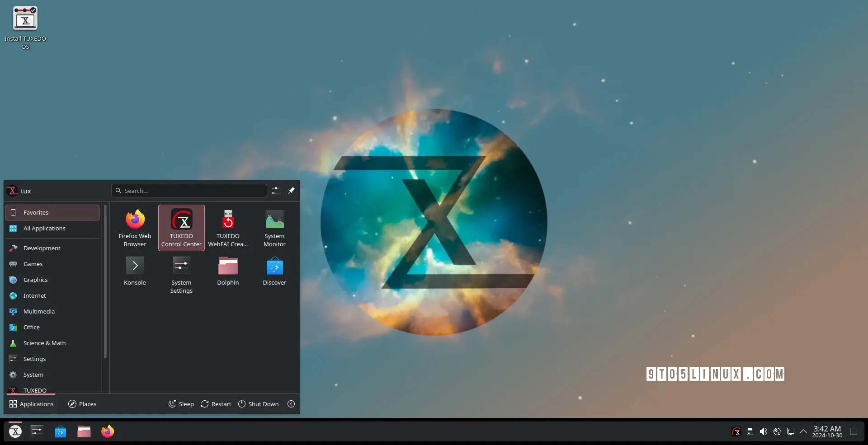Click the tux user avatar icon
Screen dimensions: 868x445
click(x=13, y=191)
